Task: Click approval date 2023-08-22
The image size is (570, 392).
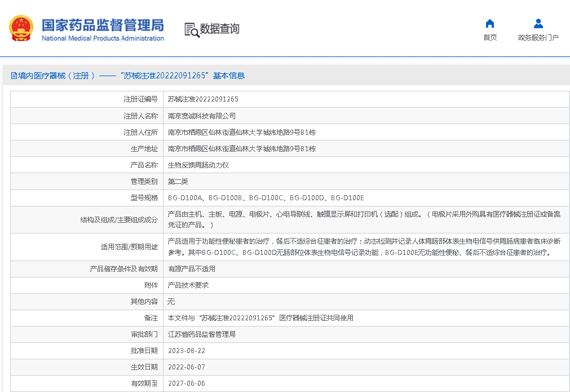Action: tap(187, 351)
